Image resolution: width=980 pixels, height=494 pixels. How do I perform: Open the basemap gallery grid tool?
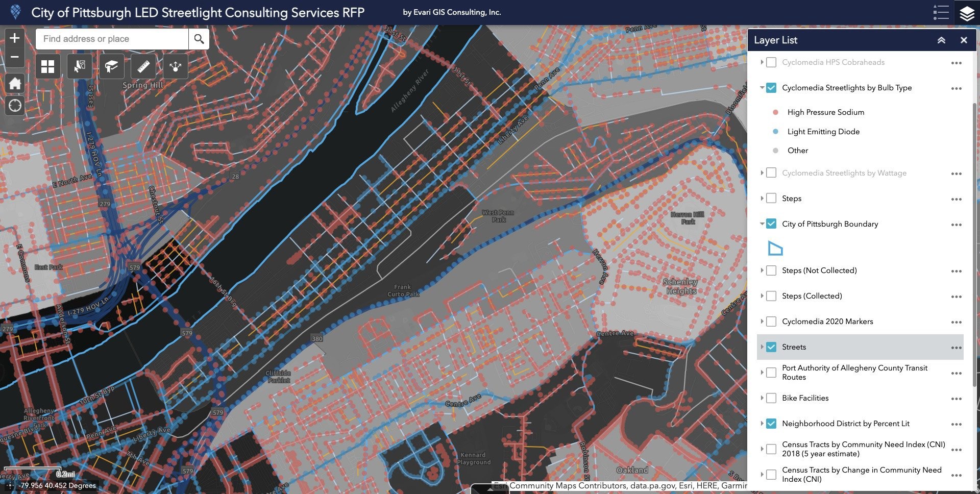click(48, 66)
